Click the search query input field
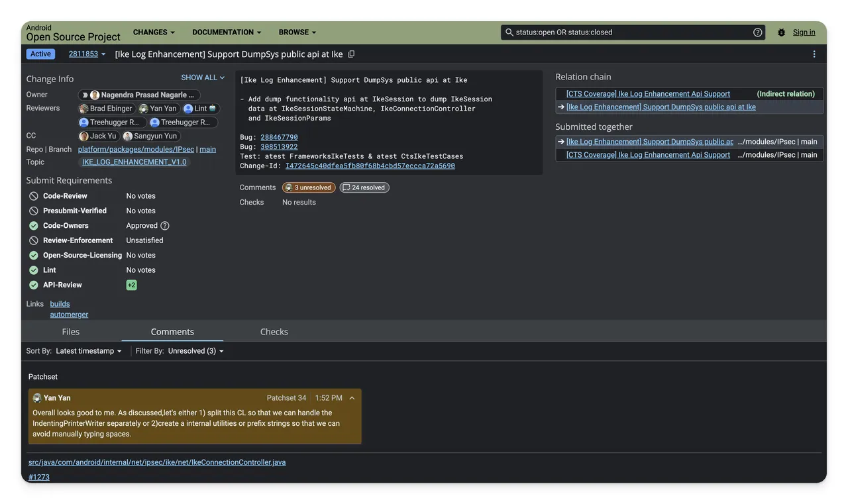This screenshot has height=504, width=848. point(633,32)
